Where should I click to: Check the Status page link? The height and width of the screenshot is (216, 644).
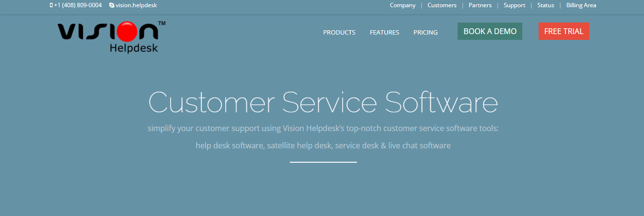point(545,5)
